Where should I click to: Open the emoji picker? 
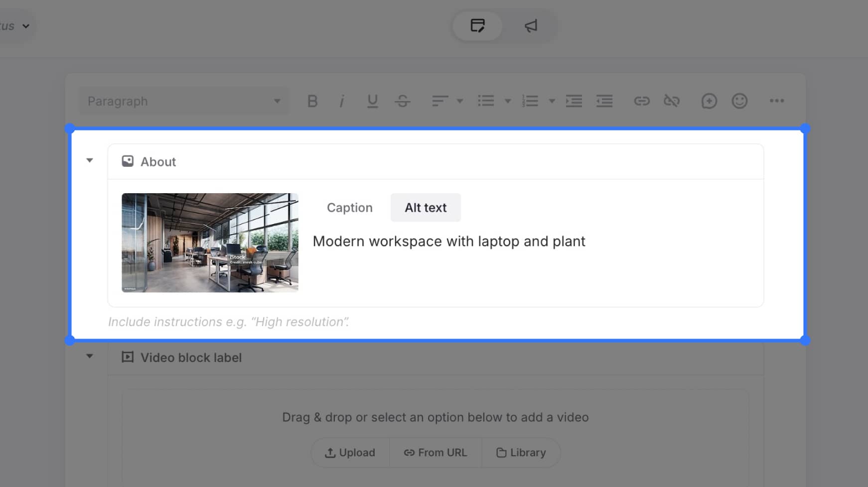point(739,101)
